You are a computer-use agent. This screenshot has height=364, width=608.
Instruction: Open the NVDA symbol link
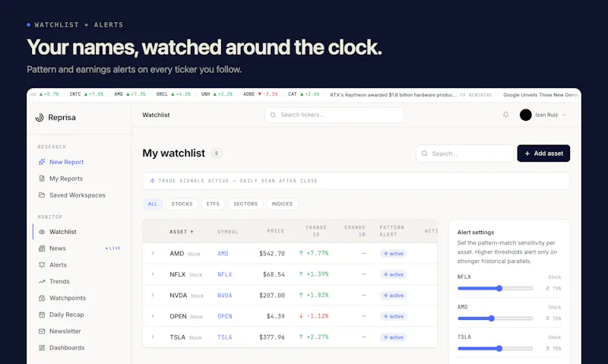tap(224, 296)
